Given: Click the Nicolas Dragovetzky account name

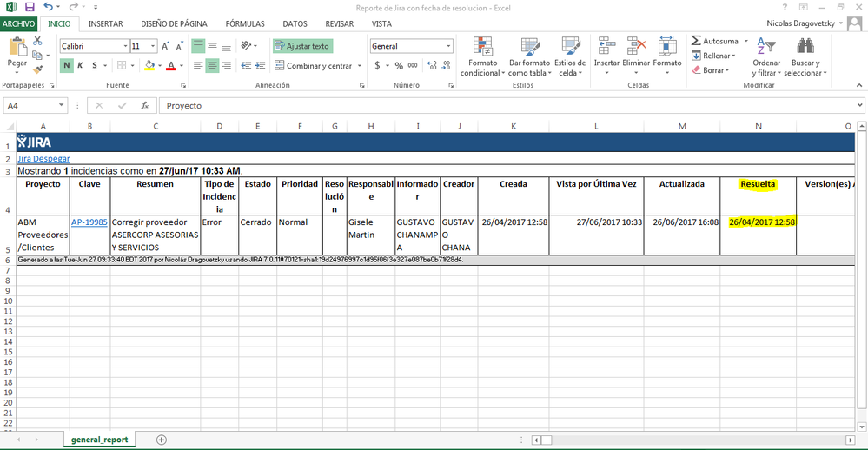Looking at the screenshot, I should click(x=800, y=23).
